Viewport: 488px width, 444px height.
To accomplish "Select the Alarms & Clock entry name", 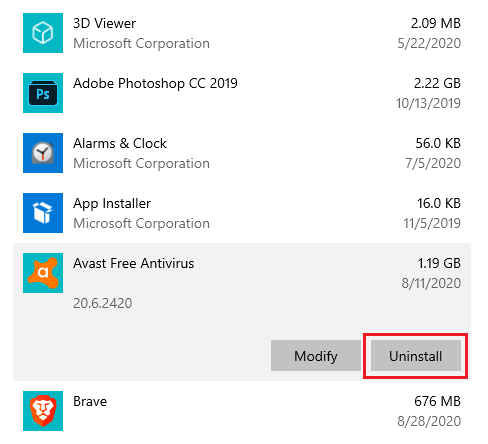I will pyautogui.click(x=120, y=143).
